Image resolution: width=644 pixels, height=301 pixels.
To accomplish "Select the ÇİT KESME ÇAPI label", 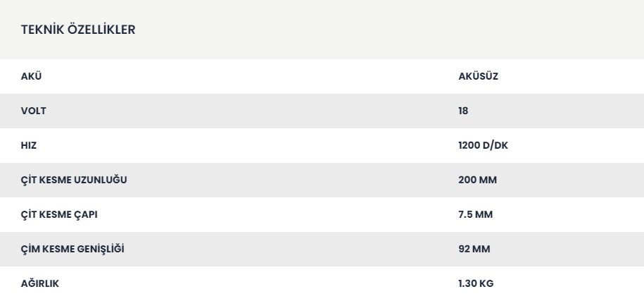I will (59, 214).
